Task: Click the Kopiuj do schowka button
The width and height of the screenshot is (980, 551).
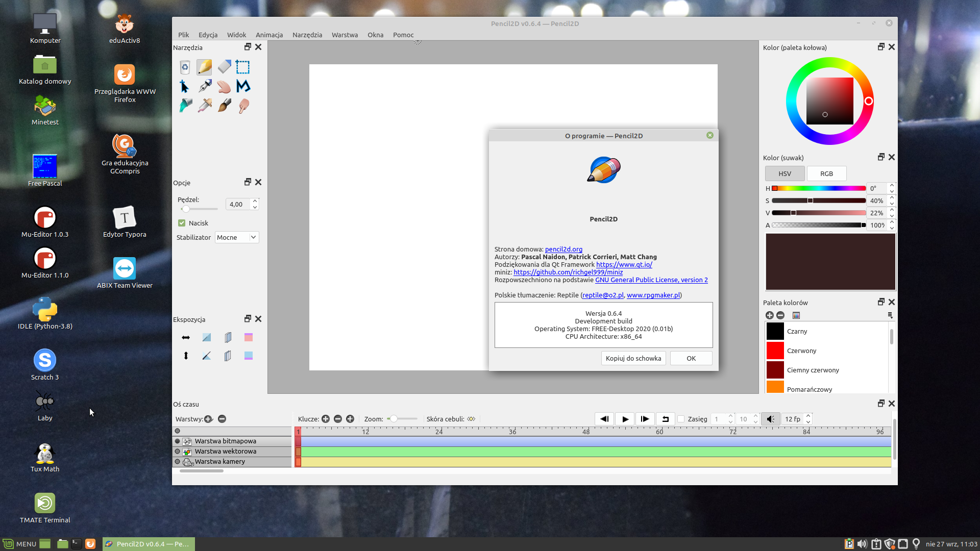Action: [x=633, y=358]
